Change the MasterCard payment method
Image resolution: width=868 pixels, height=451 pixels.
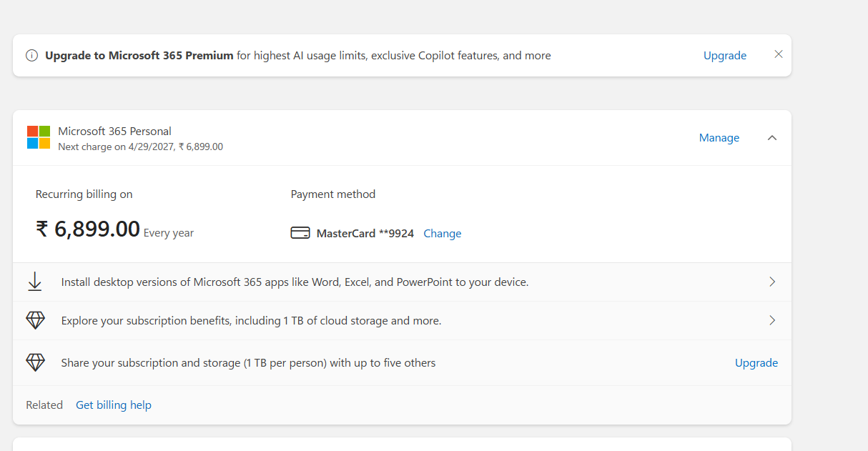pyautogui.click(x=442, y=234)
